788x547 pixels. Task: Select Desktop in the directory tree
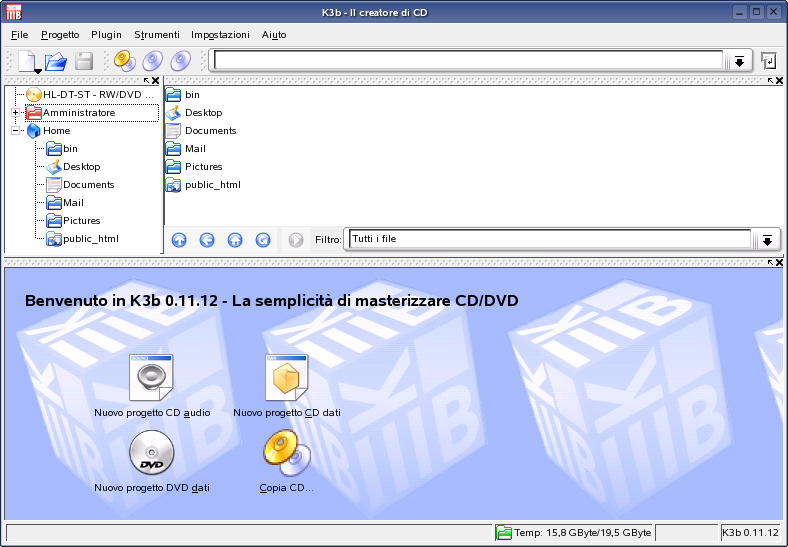[x=73, y=167]
